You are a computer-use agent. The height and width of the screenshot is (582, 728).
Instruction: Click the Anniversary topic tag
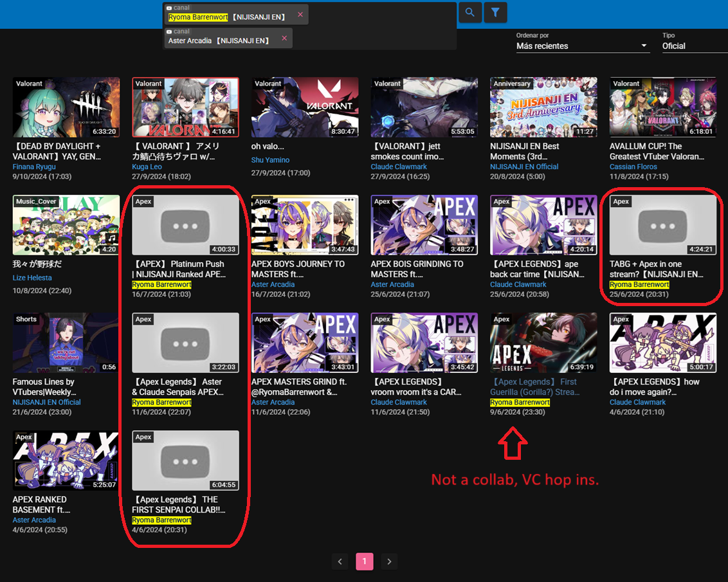pos(512,84)
